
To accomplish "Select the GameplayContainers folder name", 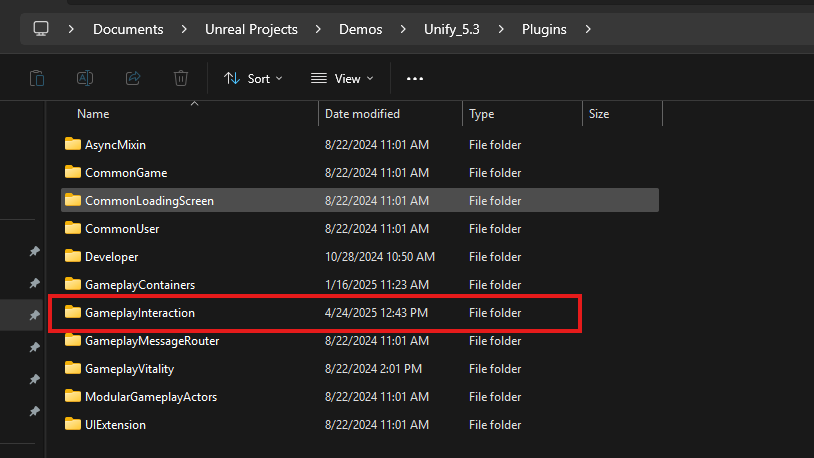I will pyautogui.click(x=140, y=285).
